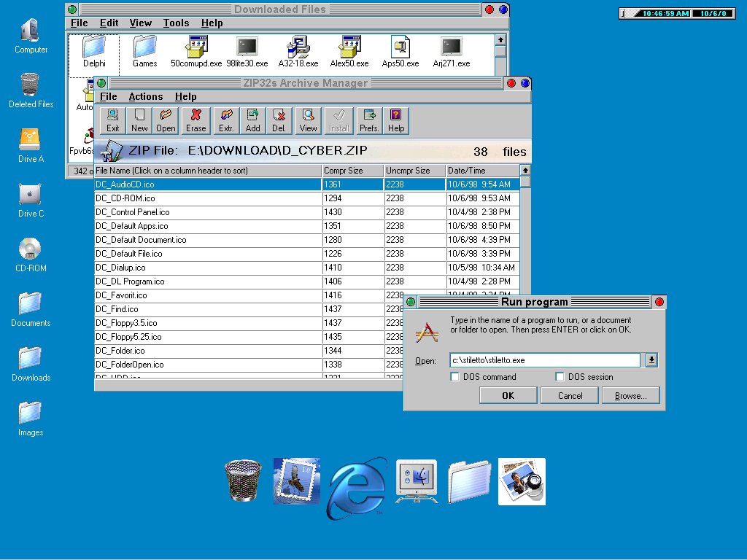This screenshot has height=560, width=747.
Task: Open the Tools menu in Downloaded Files
Action: point(176,23)
